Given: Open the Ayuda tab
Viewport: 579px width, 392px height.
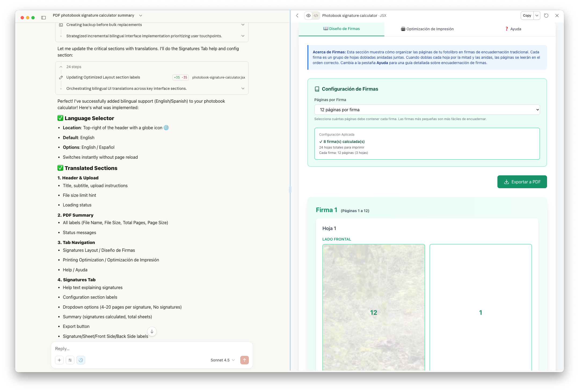Looking at the screenshot, I should [x=513, y=29].
